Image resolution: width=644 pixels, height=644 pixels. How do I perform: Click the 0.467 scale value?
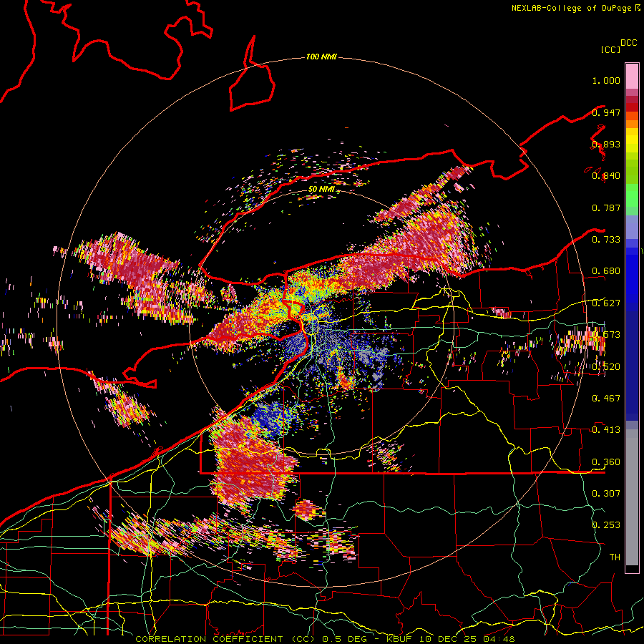click(x=606, y=399)
